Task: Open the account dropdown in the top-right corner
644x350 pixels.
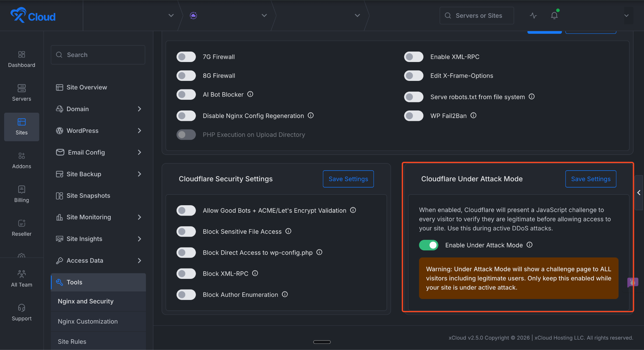Action: pyautogui.click(x=627, y=15)
